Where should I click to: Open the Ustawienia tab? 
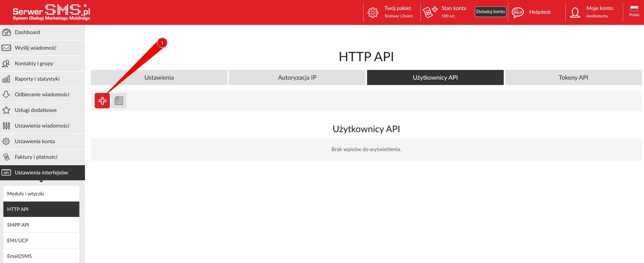(159, 78)
